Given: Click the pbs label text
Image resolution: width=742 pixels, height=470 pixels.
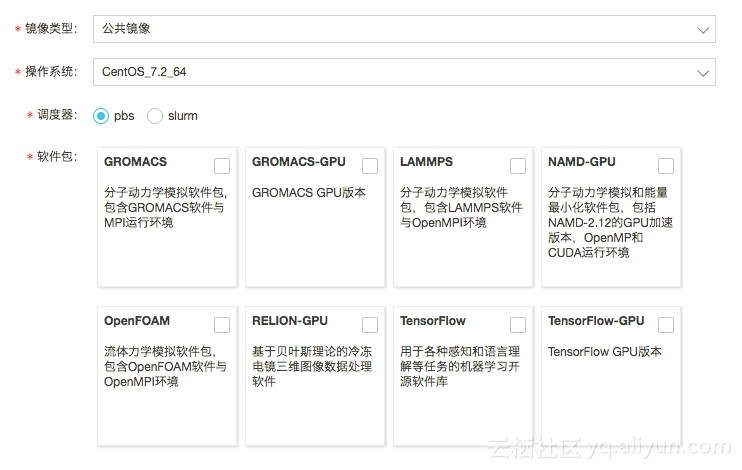Looking at the screenshot, I should pos(124,116).
